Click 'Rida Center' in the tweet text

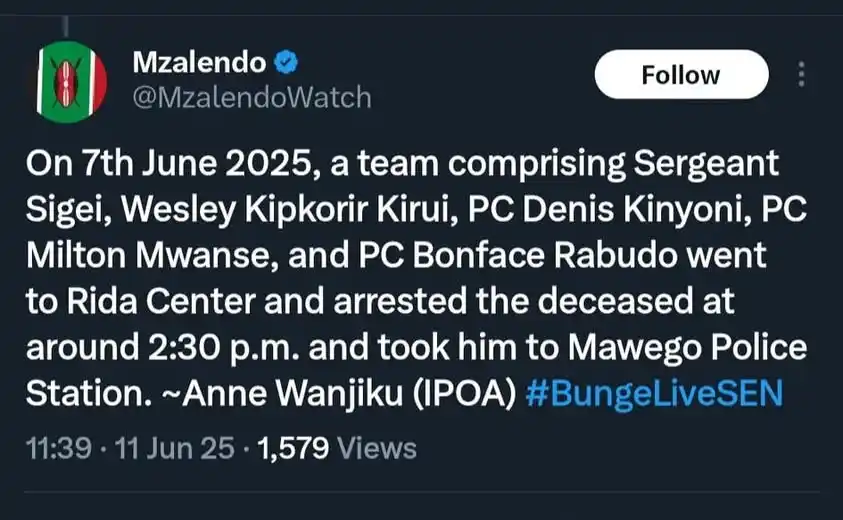(x=161, y=302)
